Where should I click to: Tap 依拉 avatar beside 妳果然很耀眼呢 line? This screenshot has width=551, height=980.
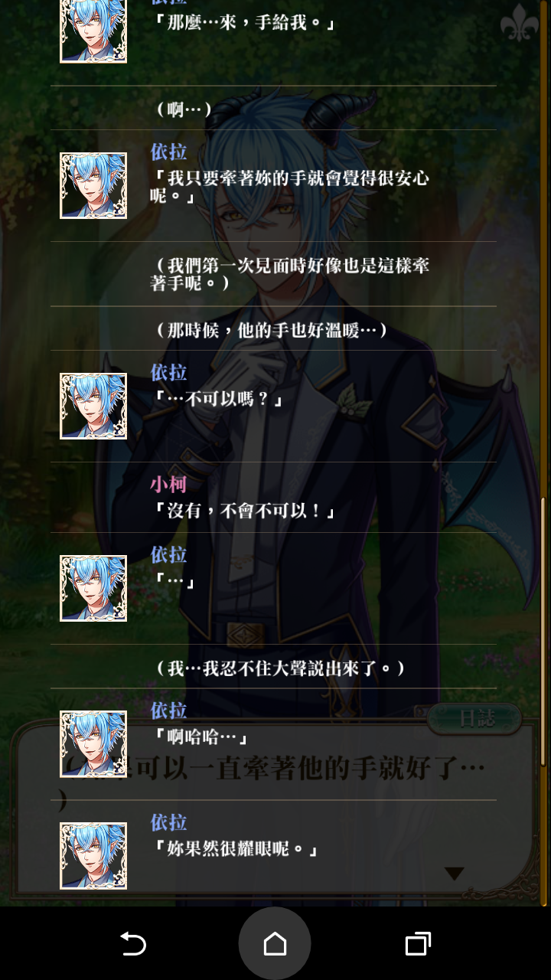pos(93,856)
